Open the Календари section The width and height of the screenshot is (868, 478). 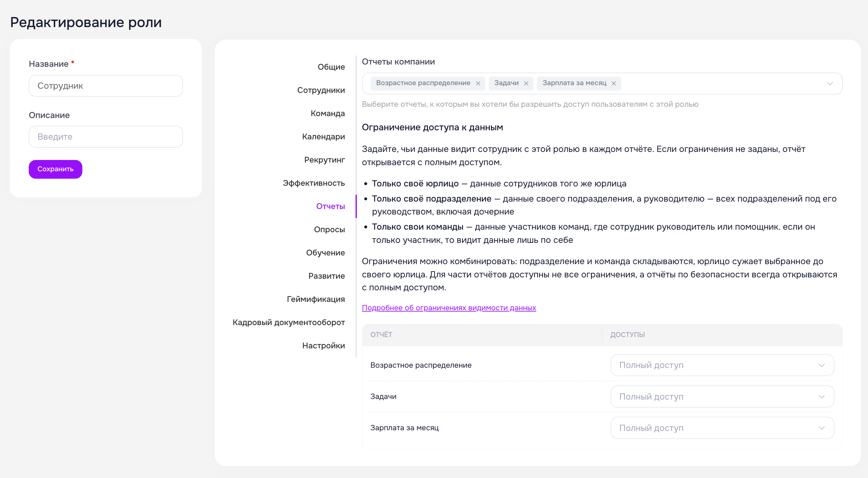(x=323, y=137)
